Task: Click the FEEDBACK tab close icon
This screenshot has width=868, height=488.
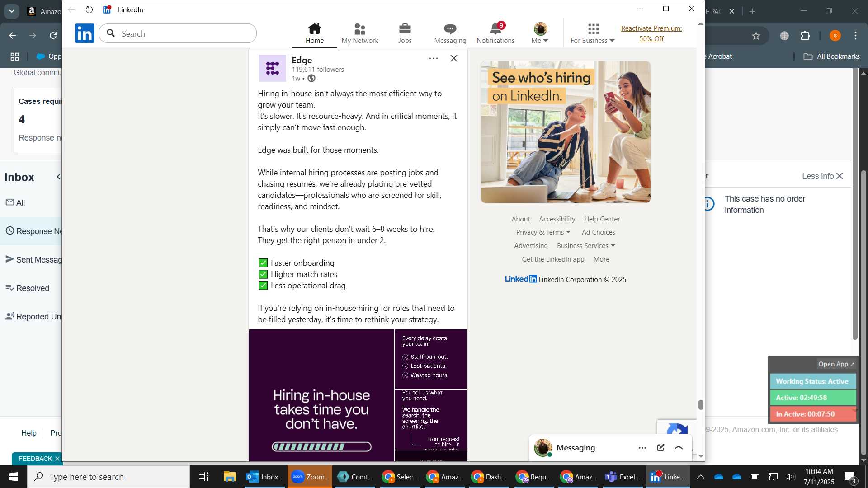Action: [57, 459]
